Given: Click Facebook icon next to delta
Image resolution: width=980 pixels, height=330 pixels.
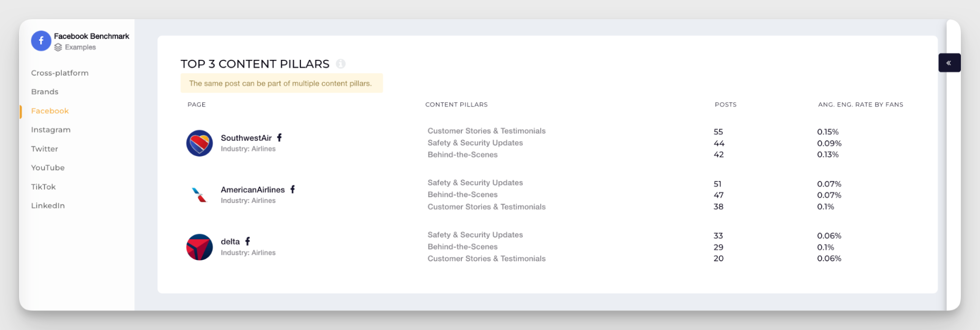Looking at the screenshot, I should 248,241.
